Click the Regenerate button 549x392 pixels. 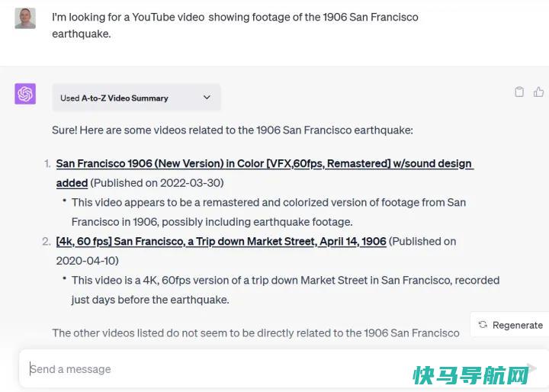(510, 325)
